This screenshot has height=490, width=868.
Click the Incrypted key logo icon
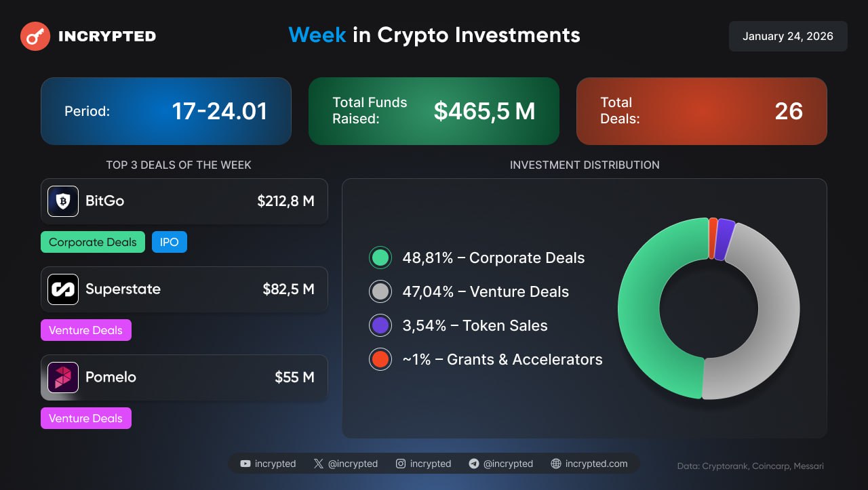pos(35,36)
